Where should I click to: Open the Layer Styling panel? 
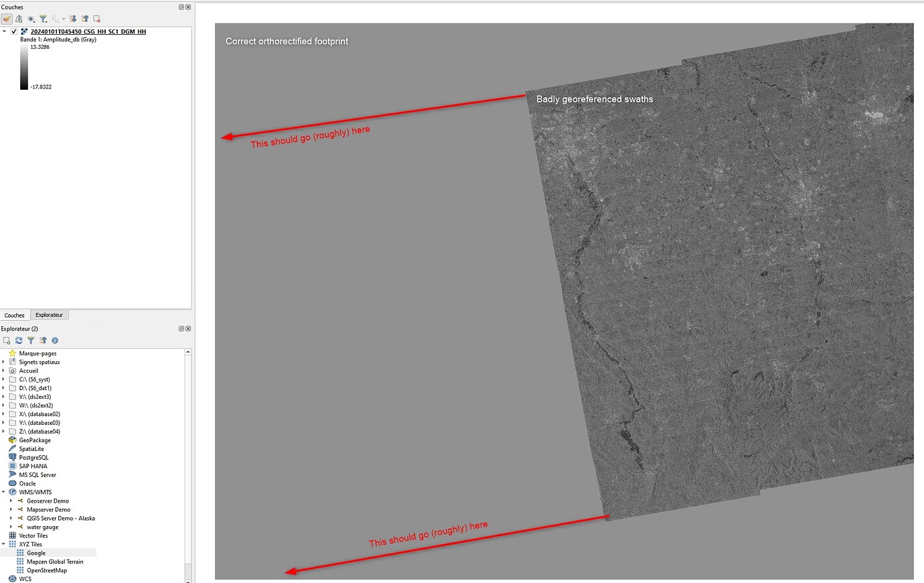click(6, 19)
